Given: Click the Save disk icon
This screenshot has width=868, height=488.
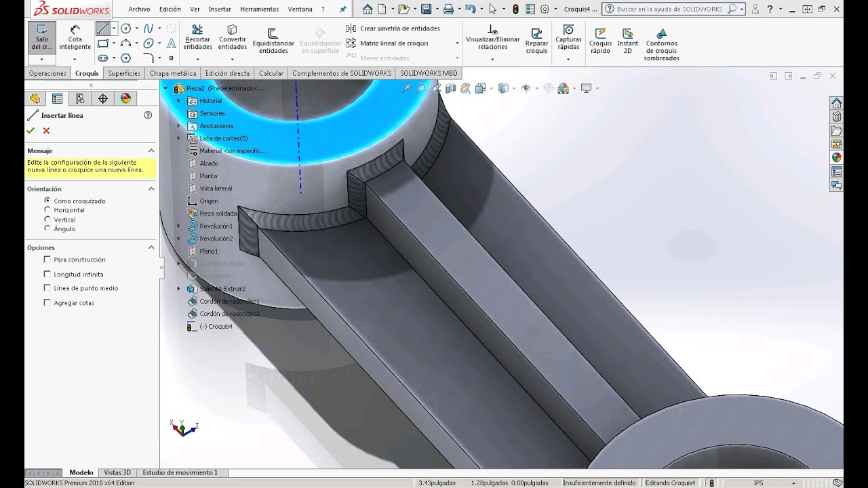Looking at the screenshot, I should (426, 9).
